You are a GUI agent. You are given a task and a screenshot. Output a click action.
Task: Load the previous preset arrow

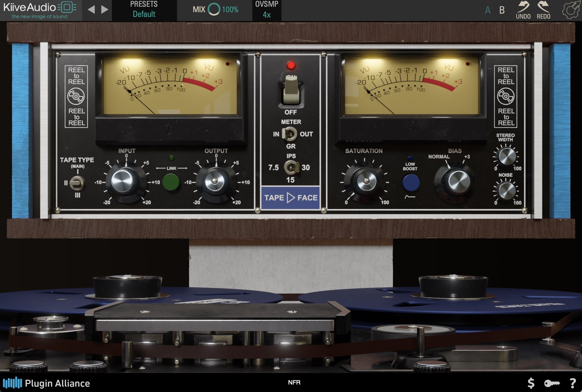pyautogui.click(x=91, y=9)
